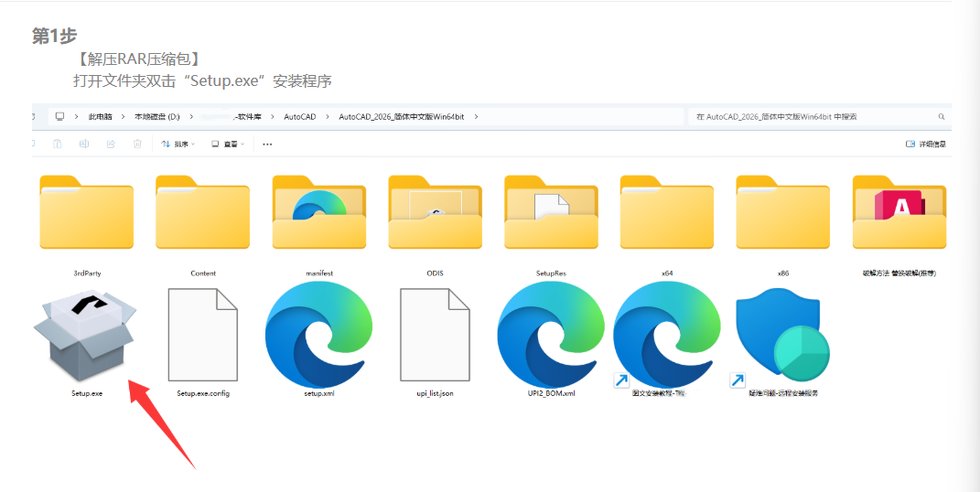Click the computer icon in address bar
The image size is (980, 492).
60,117
